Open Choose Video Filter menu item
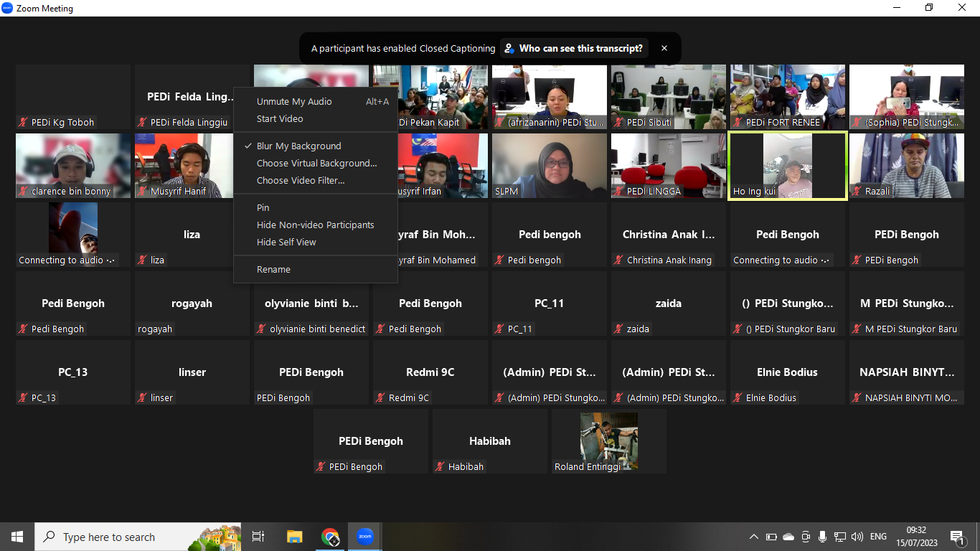Image resolution: width=980 pixels, height=551 pixels. [300, 180]
